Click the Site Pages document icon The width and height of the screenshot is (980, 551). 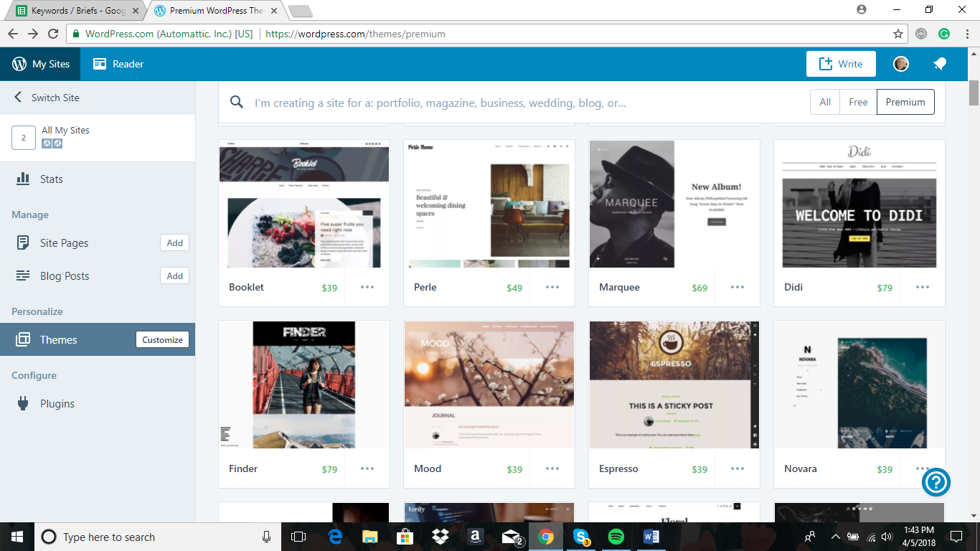point(23,242)
